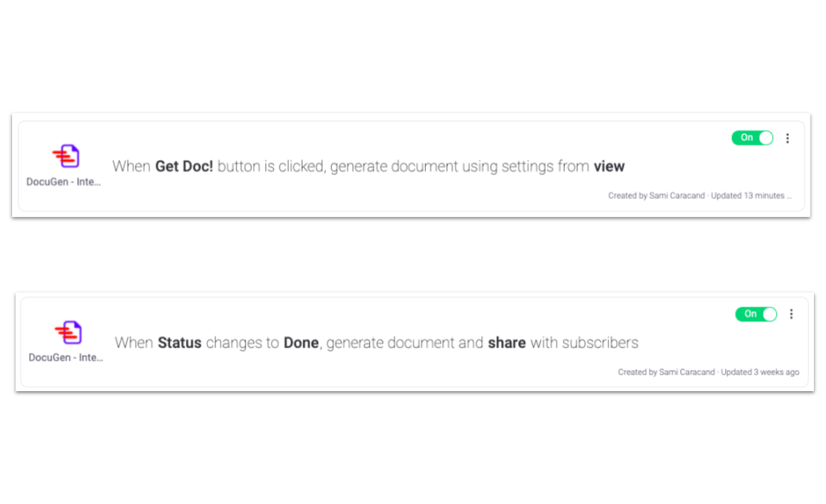This screenshot has width=826, height=504.
Task: Open the bold "Get Doc!" button field
Action: [x=184, y=166]
